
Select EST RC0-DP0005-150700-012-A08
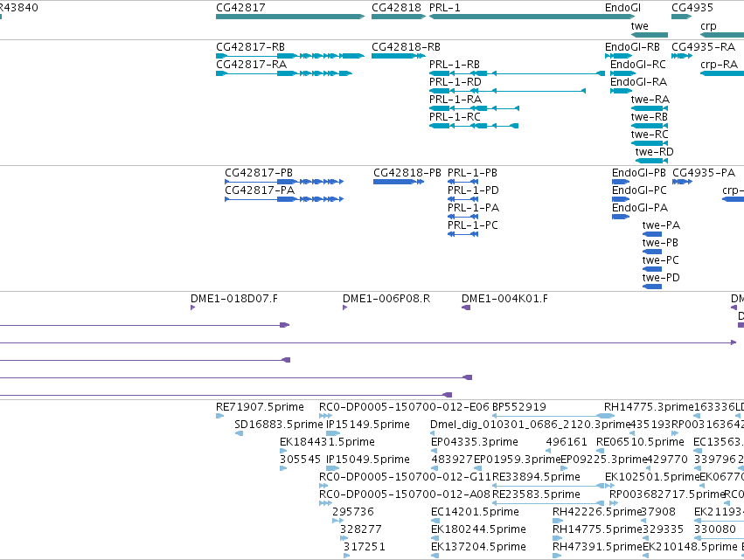[x=404, y=494]
